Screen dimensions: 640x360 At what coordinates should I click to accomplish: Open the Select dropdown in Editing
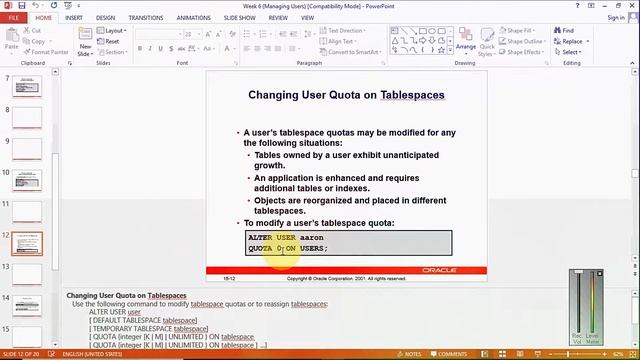(568, 52)
